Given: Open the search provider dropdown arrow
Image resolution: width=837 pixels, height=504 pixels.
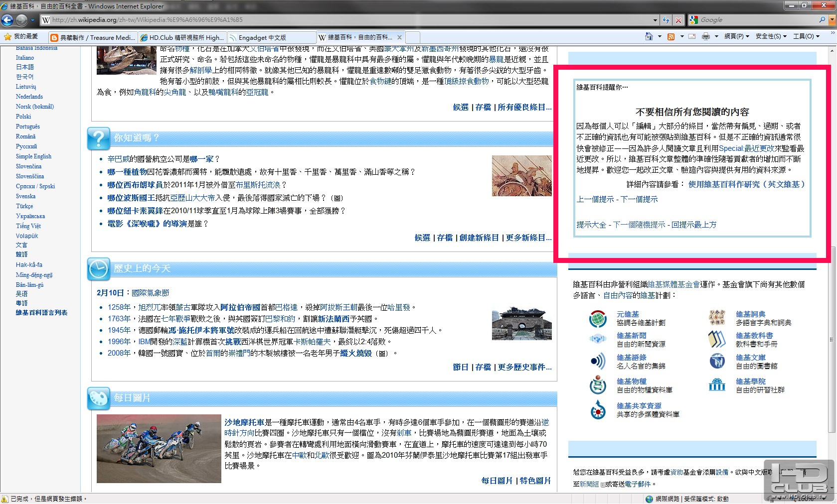Looking at the screenshot, I should (x=831, y=20).
